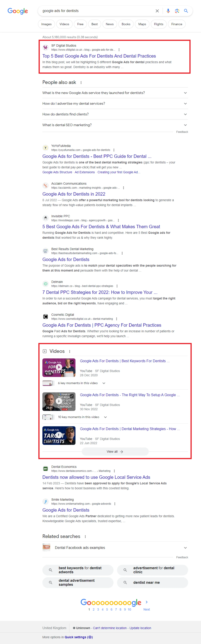The height and width of the screenshot is (644, 201).
Task: Click the Smile Marketing favicon
Action: [45, 501]
